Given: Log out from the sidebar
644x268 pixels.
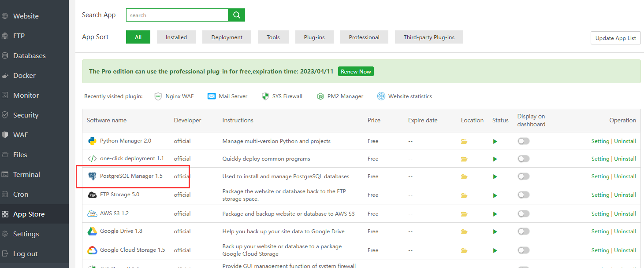Looking at the screenshot, I should click(34, 253).
